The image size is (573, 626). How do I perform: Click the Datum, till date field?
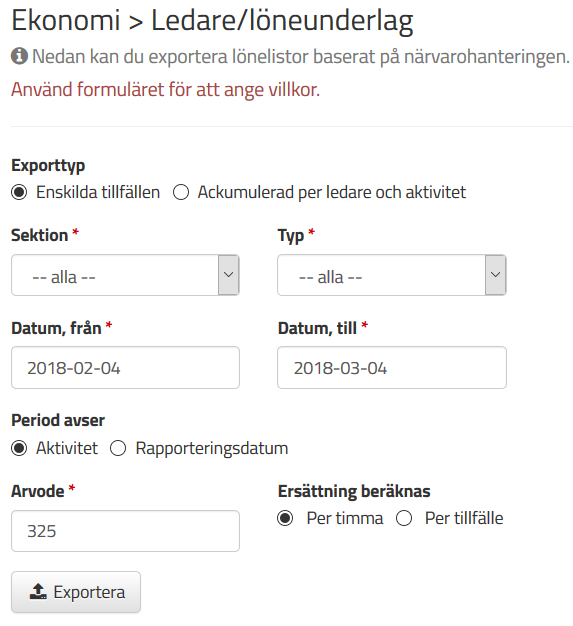(x=392, y=368)
